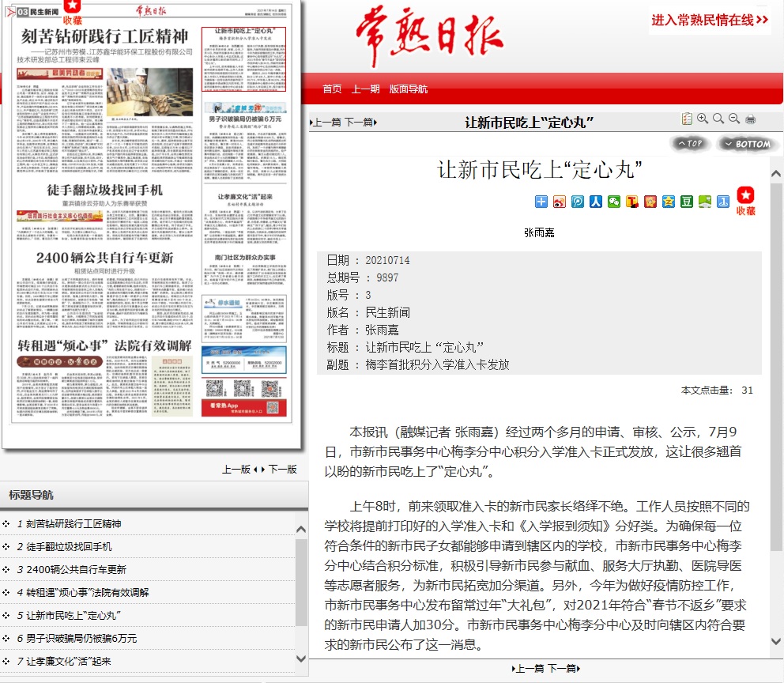The image size is (784, 683).
Task: Go to 下一篇 above the article
Action: pyautogui.click(x=360, y=122)
